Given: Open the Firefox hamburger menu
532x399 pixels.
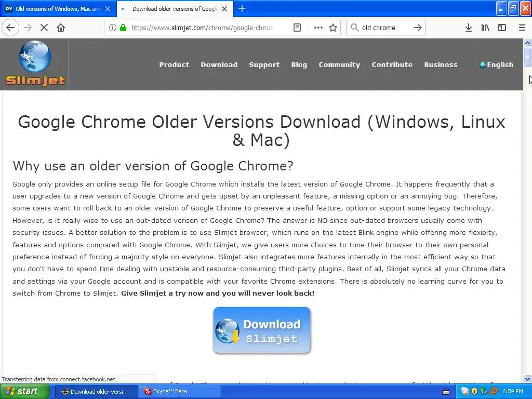Looking at the screenshot, I should [x=522, y=28].
